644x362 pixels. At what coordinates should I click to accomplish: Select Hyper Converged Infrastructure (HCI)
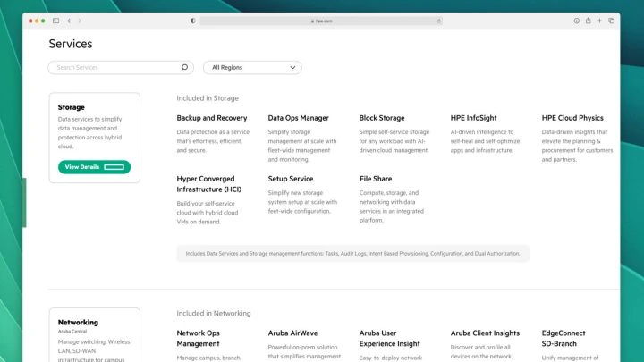(x=209, y=184)
